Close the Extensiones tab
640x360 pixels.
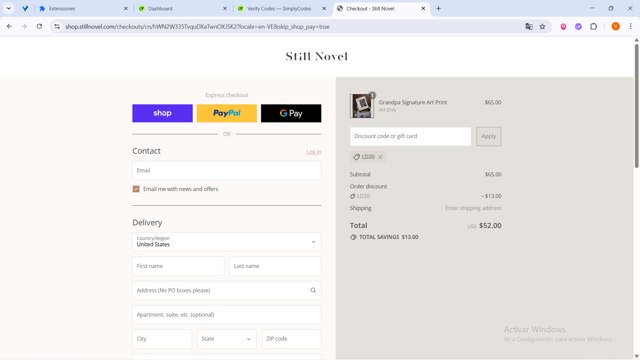(126, 8)
